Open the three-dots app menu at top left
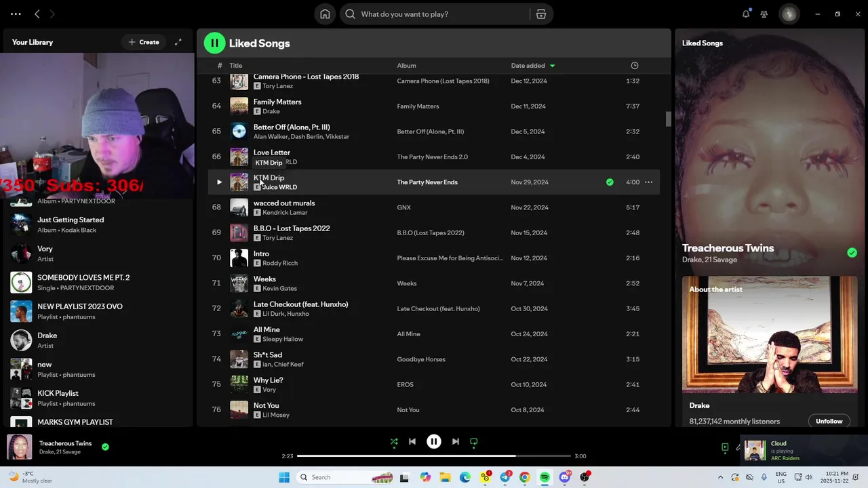Screen dimensions: 868x488 pos(16,14)
